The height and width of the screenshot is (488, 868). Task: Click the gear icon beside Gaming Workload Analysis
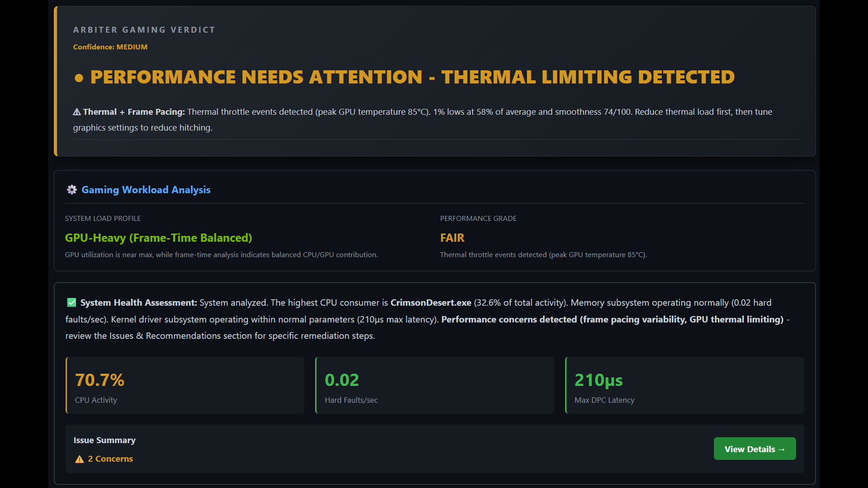72,190
